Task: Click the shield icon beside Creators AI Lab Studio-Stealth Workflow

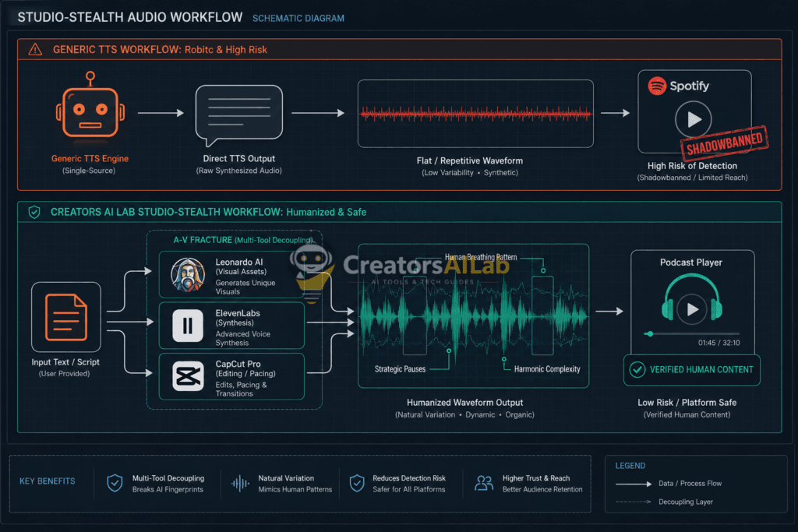Action: tap(34, 212)
